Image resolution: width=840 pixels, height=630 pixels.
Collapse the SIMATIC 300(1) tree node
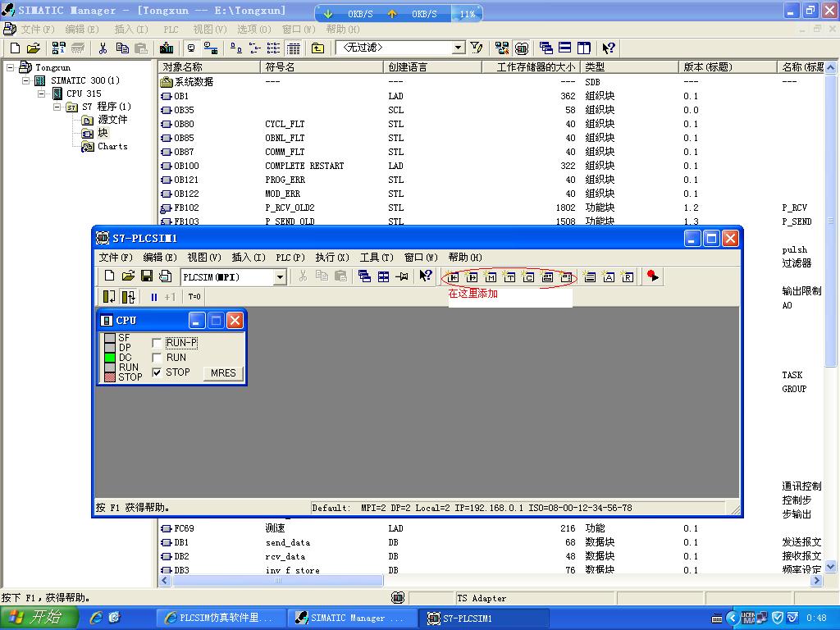pos(26,80)
